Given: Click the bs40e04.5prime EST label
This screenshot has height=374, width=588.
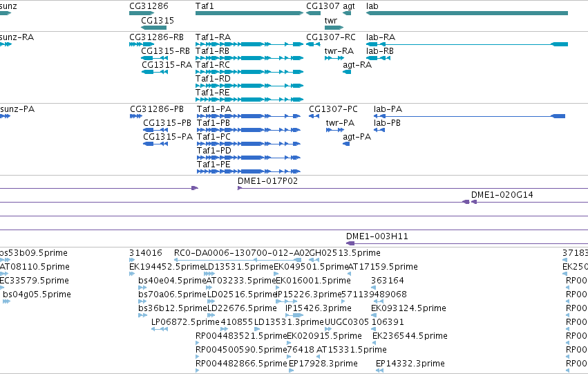Looking at the screenshot, I should coord(172,281).
